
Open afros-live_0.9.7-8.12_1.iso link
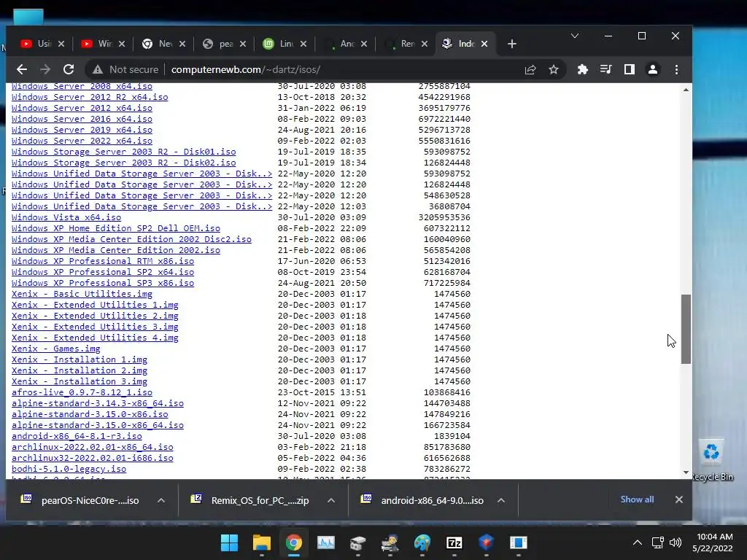tap(82, 392)
